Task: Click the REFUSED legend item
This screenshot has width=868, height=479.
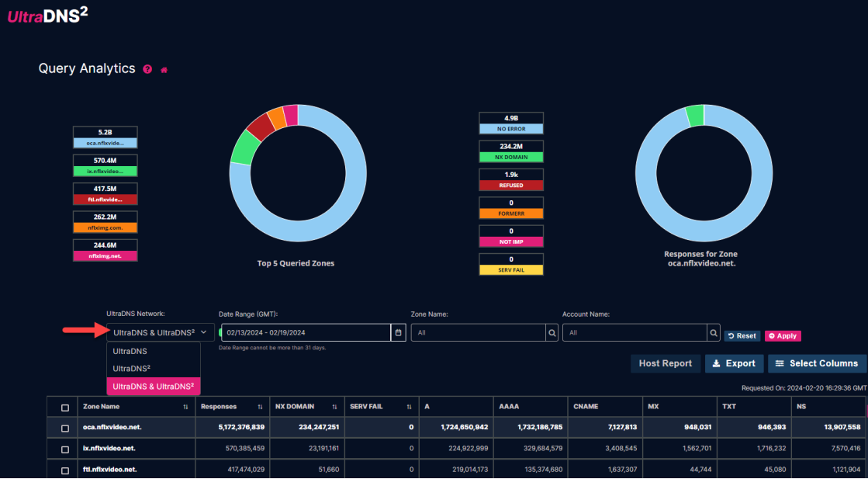Action: [x=511, y=180]
